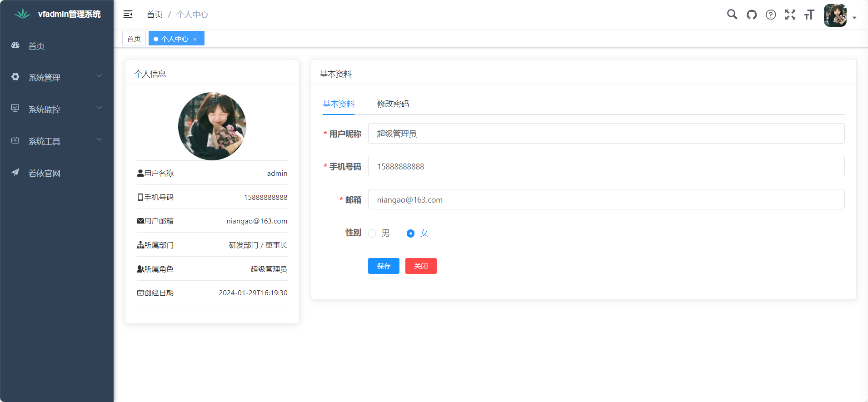Click the red 关闭 button
Viewport: 868px width, 402px height.
point(421,266)
